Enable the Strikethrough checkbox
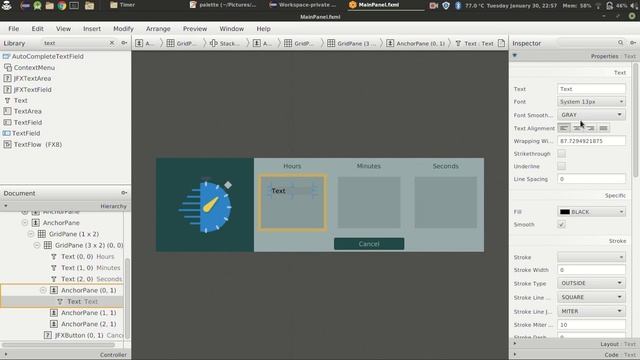 tap(562, 153)
